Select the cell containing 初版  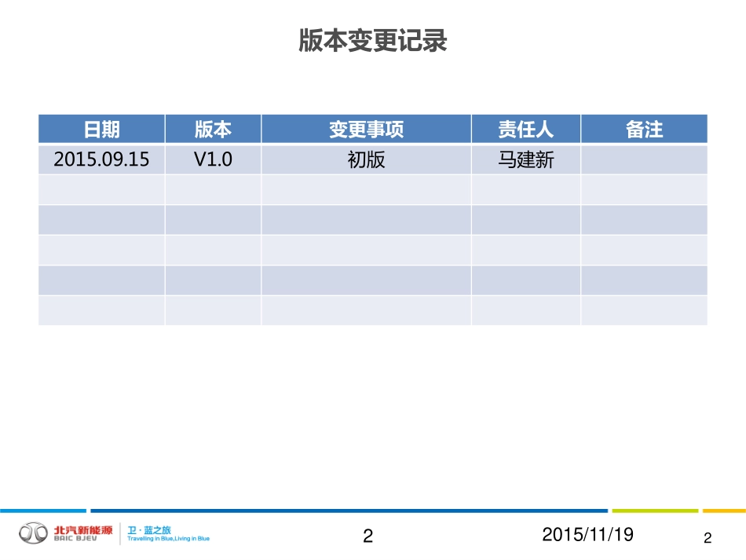367,159
